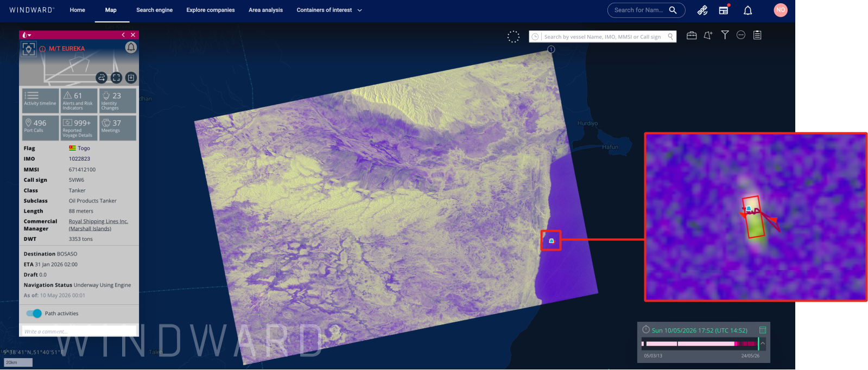Screen dimensions: 868x370
Task: Toggle the Path activities switch
Action: (34, 314)
